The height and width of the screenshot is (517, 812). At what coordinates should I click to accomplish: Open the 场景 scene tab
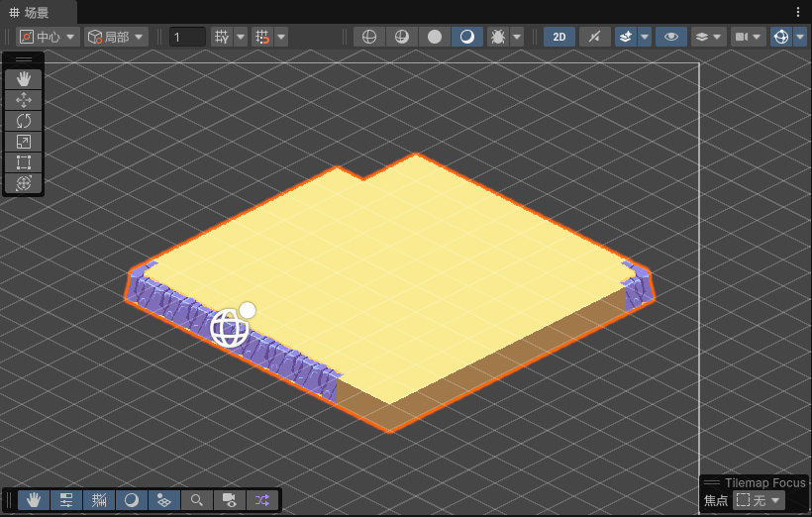coord(30,13)
